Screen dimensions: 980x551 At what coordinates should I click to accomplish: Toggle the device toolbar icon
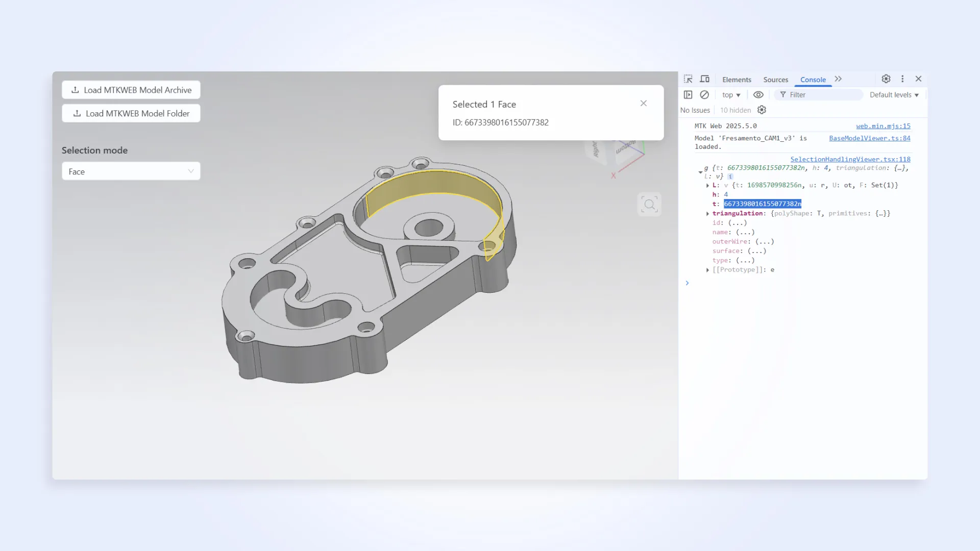pyautogui.click(x=705, y=79)
